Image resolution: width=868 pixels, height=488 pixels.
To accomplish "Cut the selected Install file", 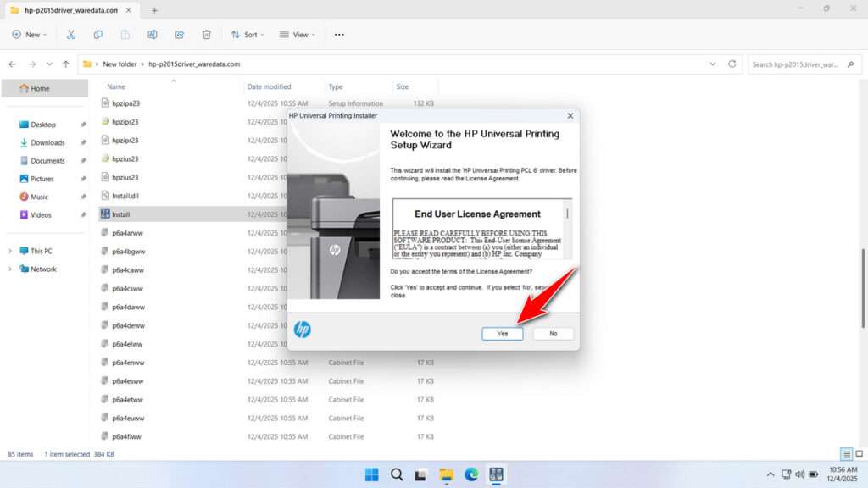I will click(x=71, y=34).
